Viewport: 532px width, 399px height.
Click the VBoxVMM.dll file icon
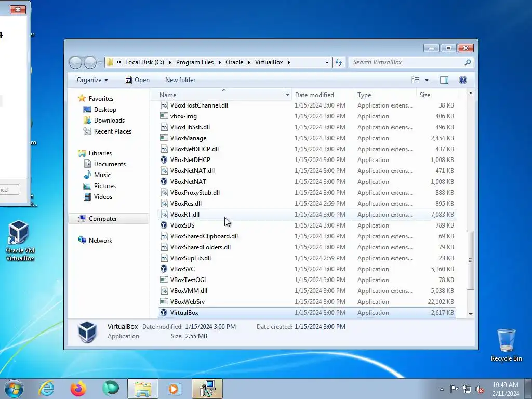click(x=164, y=291)
